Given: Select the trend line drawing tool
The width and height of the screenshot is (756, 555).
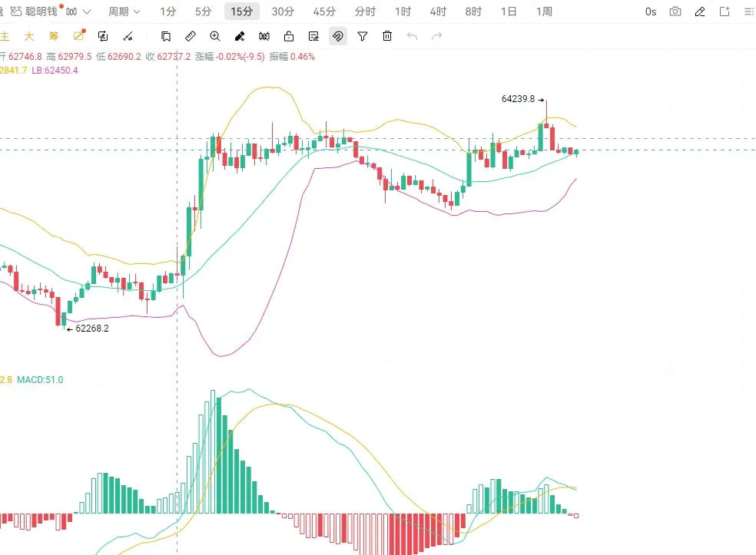Looking at the screenshot, I should click(128, 36).
